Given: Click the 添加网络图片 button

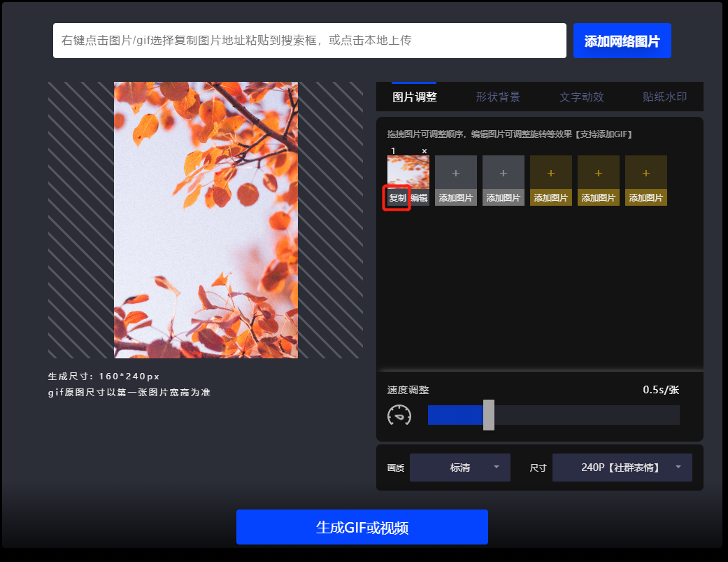Looking at the screenshot, I should click(622, 41).
